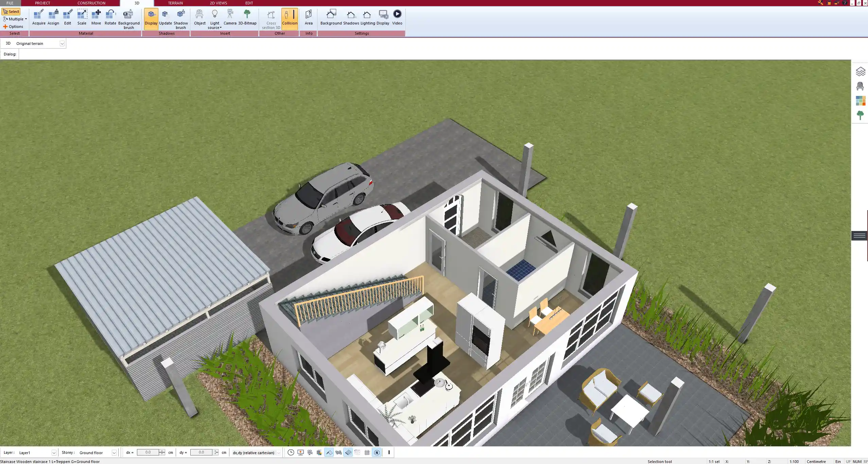Open the layers panel in right sidebar
The width and height of the screenshot is (868, 464).
(860, 71)
